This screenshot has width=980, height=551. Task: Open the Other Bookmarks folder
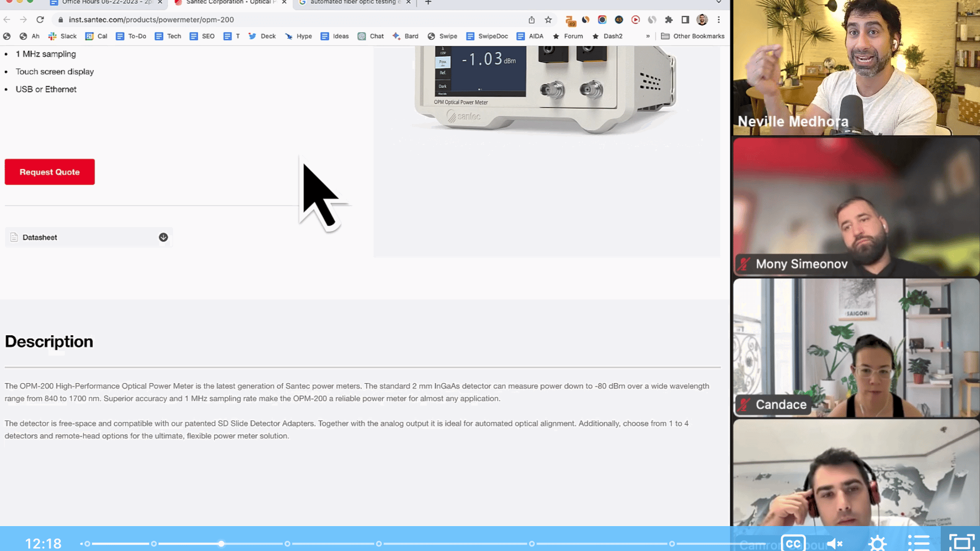(x=693, y=36)
